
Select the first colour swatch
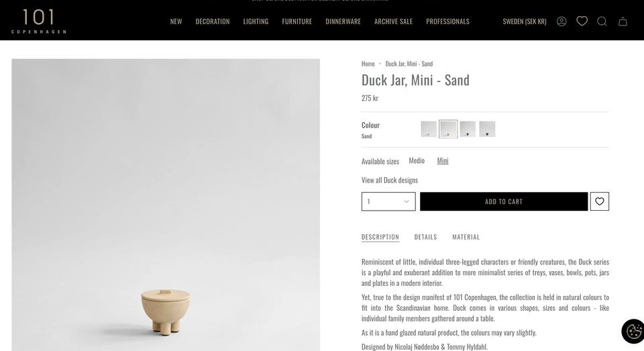(429, 129)
